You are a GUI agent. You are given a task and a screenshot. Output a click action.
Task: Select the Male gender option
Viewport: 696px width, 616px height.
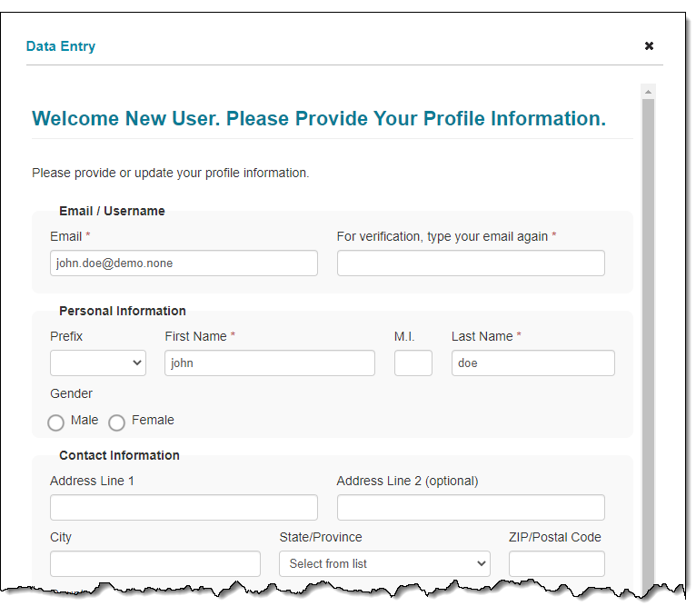point(56,422)
